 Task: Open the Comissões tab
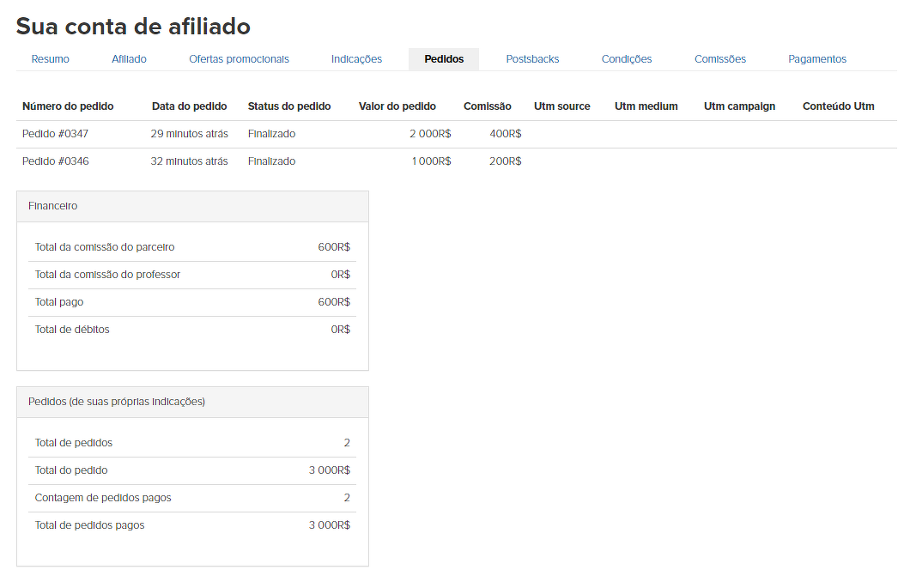[720, 59]
